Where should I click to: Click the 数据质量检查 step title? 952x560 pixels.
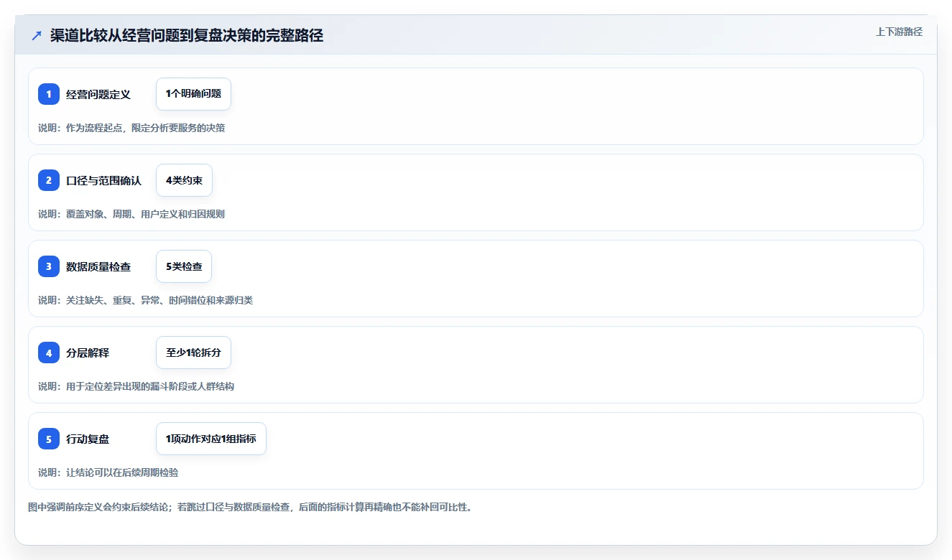(x=98, y=266)
